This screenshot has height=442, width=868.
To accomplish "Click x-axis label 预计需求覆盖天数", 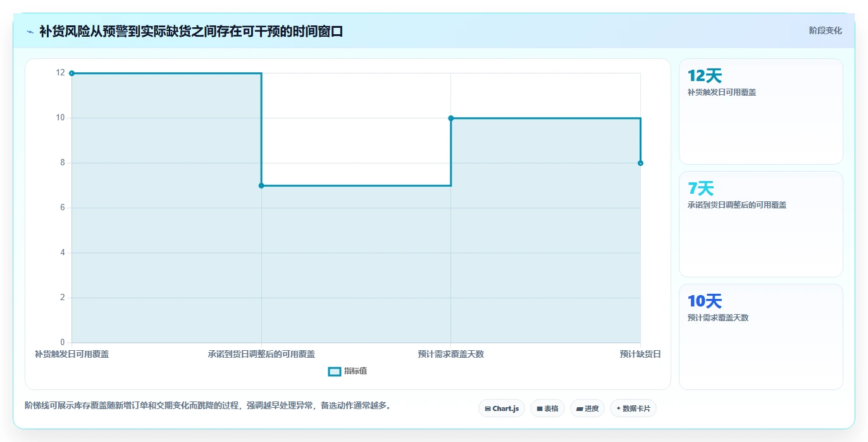I will pos(451,354).
